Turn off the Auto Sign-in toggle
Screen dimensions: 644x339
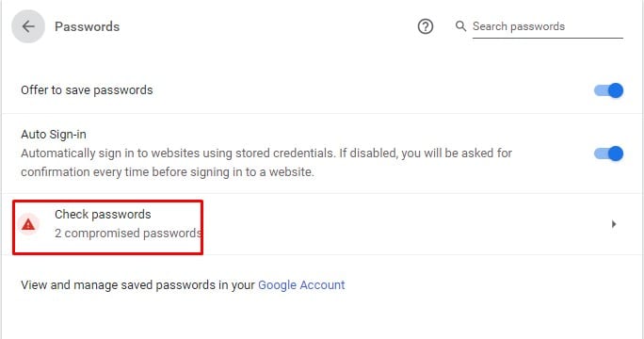point(608,153)
